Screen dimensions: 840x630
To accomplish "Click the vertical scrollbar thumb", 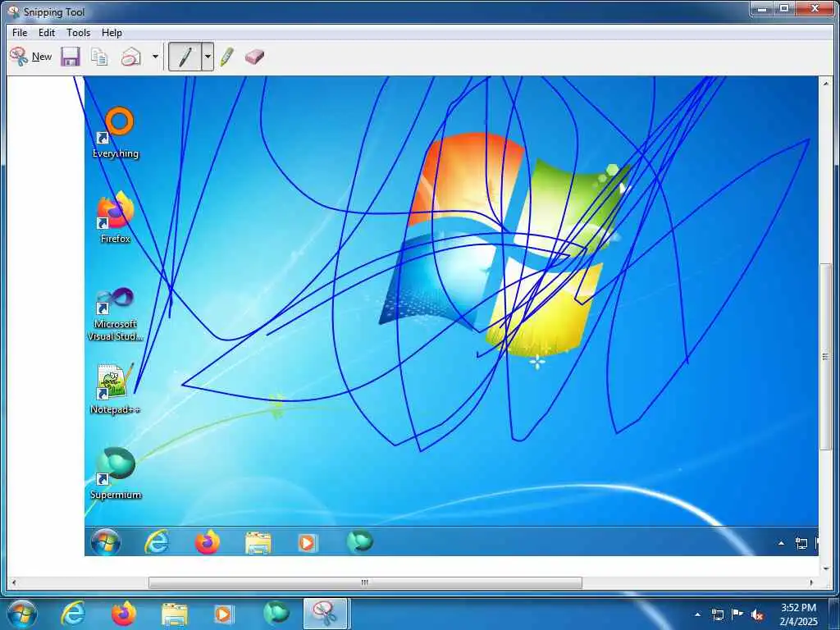I will tap(825, 357).
